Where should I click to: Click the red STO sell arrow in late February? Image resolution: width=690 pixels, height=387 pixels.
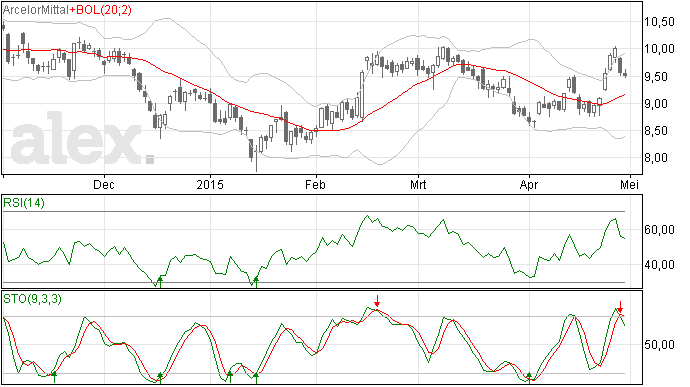point(377,302)
